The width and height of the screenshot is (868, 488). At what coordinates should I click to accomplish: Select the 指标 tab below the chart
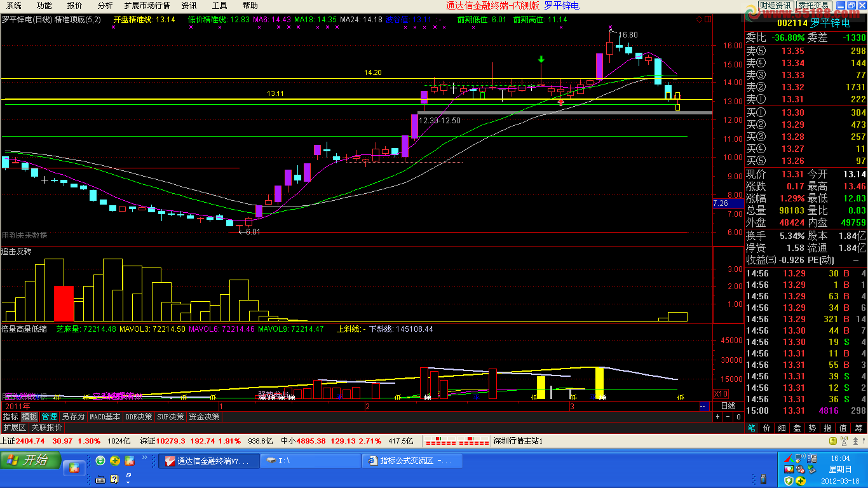tap(10, 417)
